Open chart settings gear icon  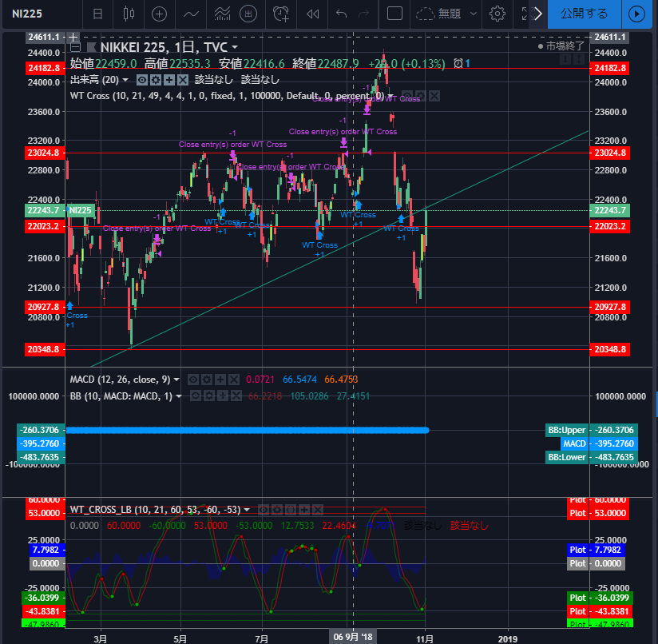pyautogui.click(x=497, y=14)
